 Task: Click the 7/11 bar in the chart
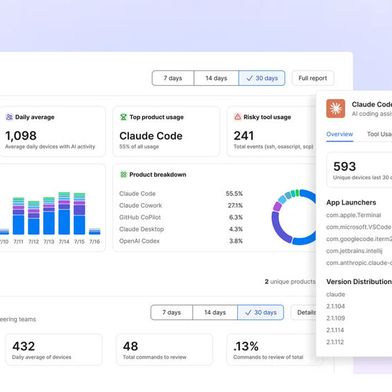[18, 216]
